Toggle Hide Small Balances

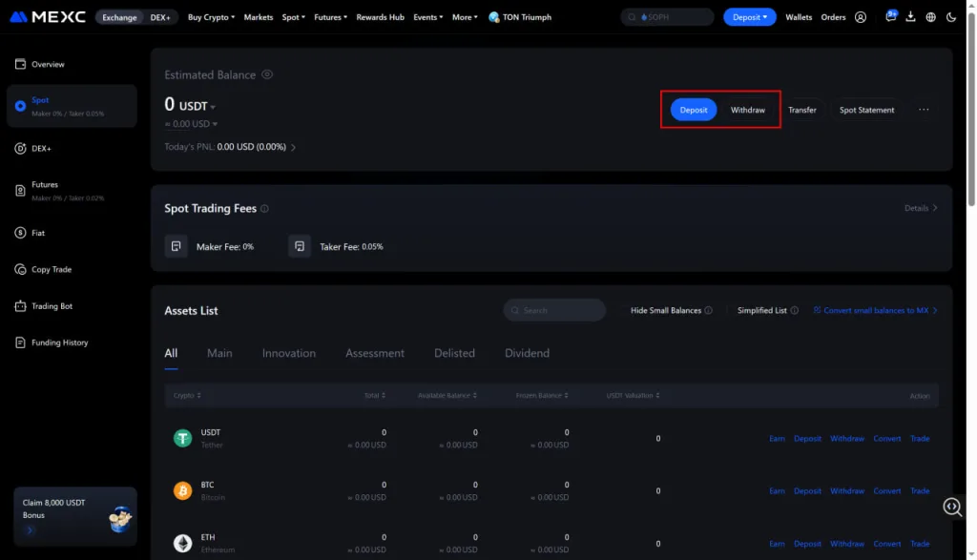point(665,310)
